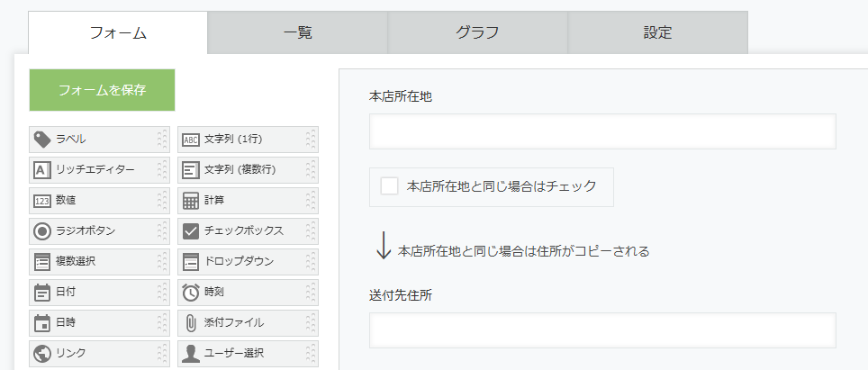Pick the ラジオボタン field icon
The width and height of the screenshot is (868, 370).
42,231
